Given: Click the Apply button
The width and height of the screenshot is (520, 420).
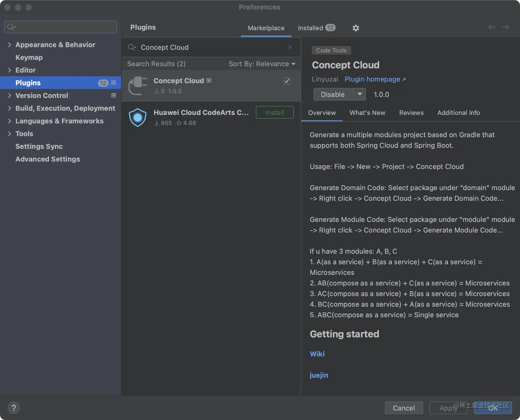Looking at the screenshot, I should point(448,408).
